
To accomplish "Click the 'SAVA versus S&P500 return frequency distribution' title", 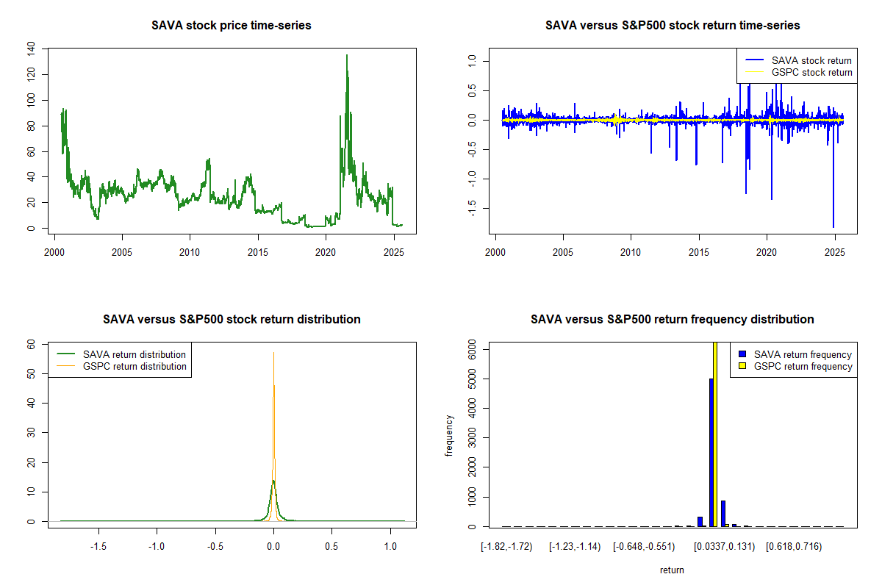I will click(673, 320).
